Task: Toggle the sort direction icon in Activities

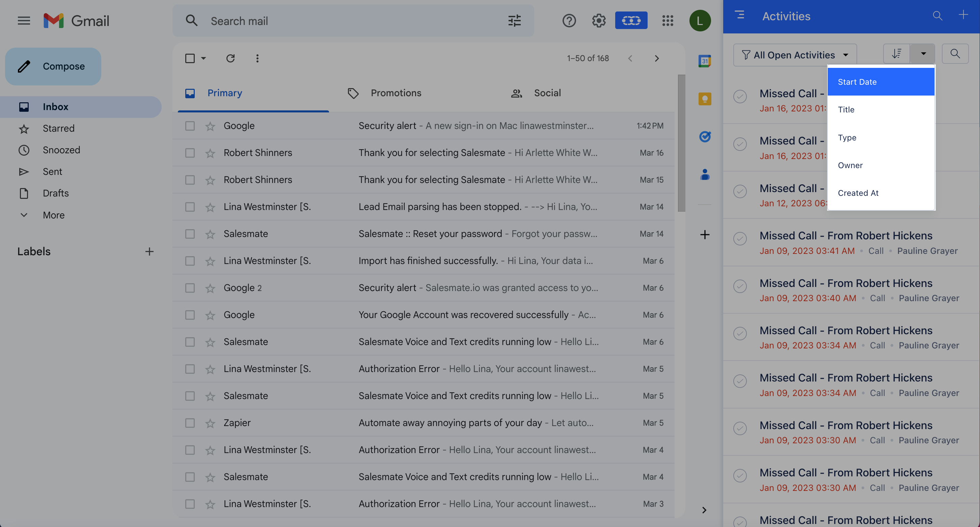Action: click(x=897, y=54)
